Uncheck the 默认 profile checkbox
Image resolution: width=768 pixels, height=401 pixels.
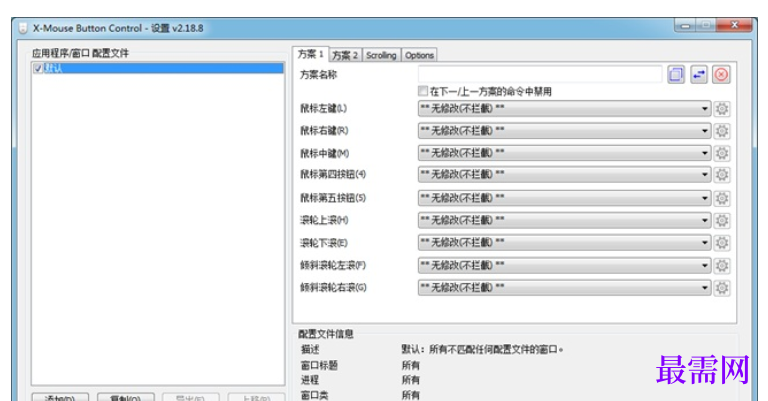coord(38,69)
